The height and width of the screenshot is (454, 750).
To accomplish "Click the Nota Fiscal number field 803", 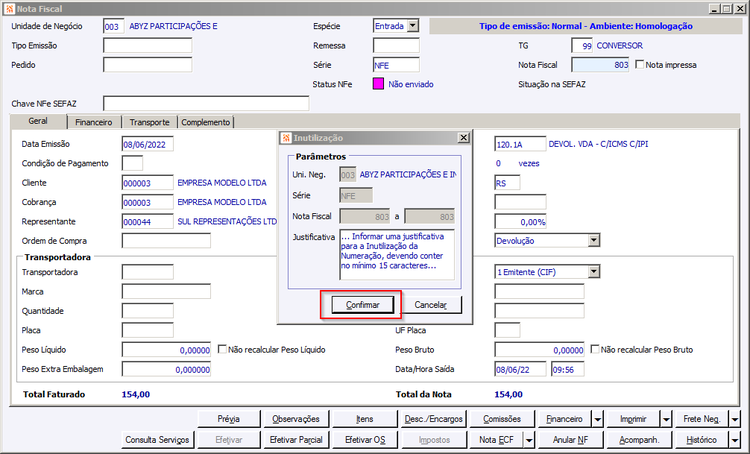I will 600,65.
